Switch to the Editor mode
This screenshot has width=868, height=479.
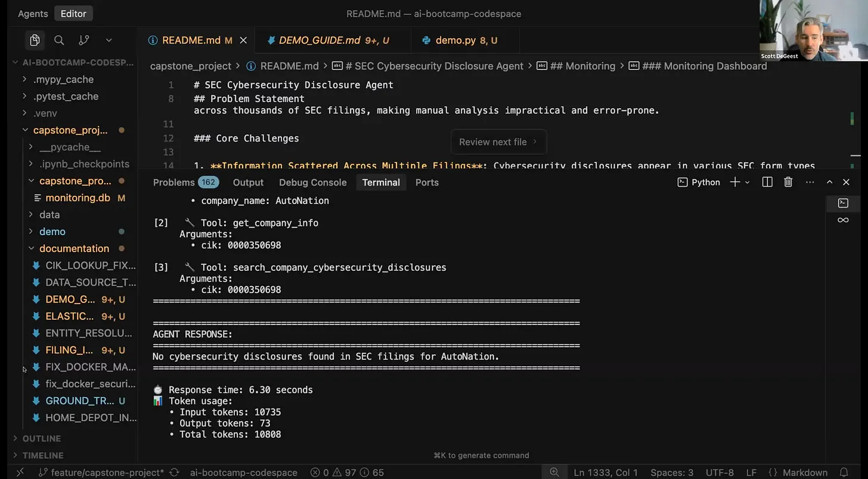pos(73,13)
